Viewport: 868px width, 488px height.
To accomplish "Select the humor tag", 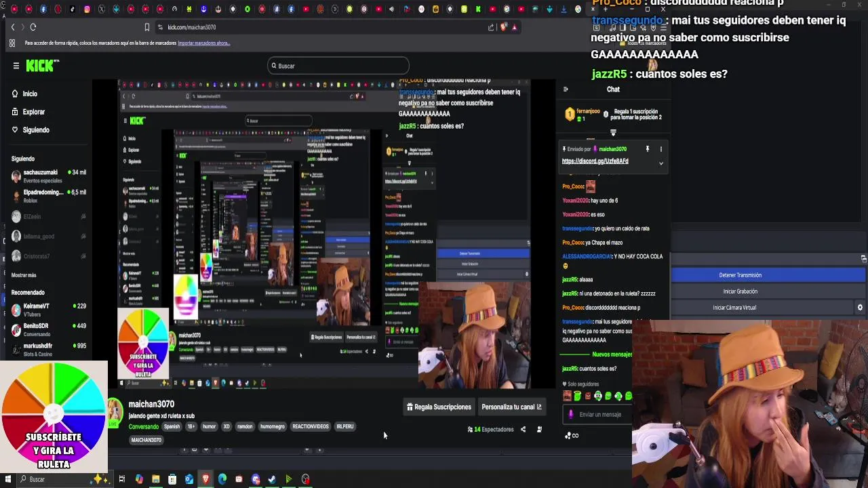I will click(x=209, y=426).
